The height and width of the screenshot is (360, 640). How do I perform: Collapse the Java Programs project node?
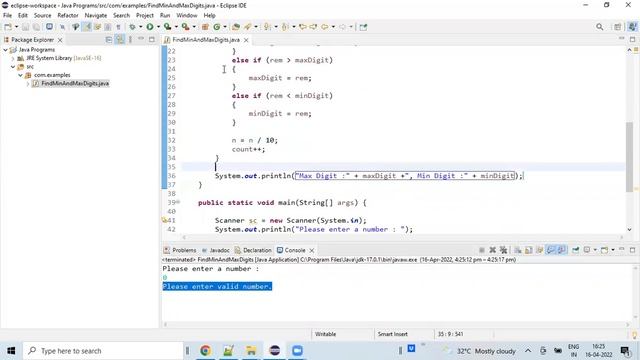5,50
